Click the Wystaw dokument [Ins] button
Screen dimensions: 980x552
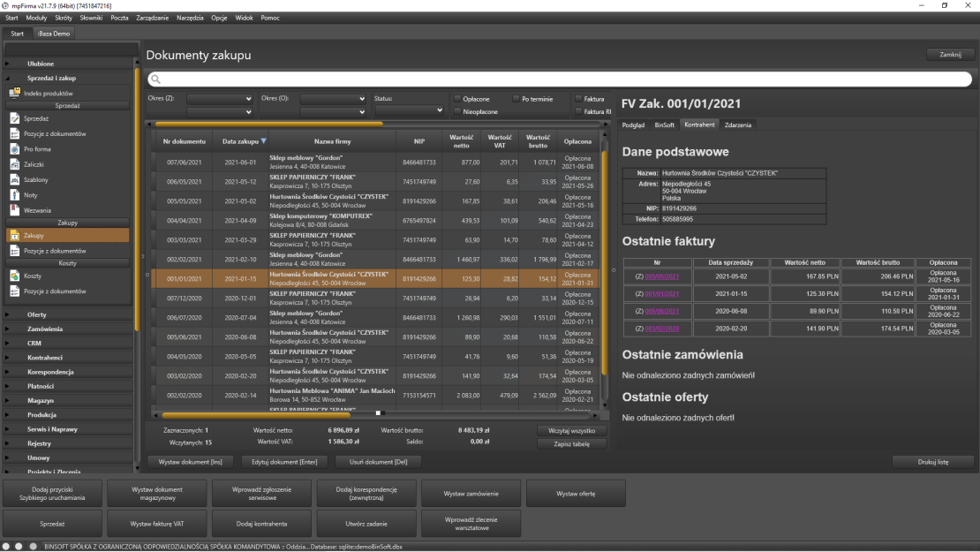pos(191,462)
